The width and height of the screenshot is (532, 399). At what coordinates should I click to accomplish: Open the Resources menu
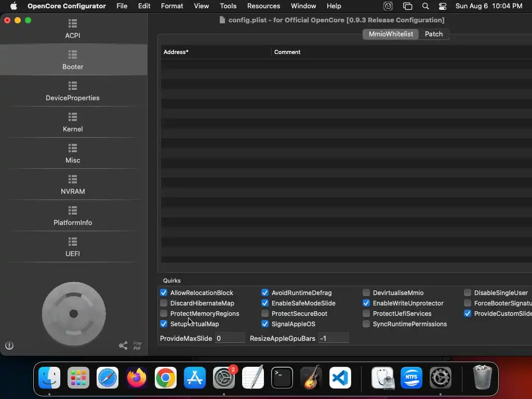(263, 6)
